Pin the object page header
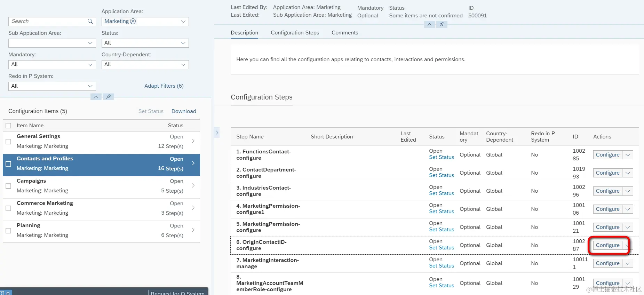644x295 pixels. 442,24
